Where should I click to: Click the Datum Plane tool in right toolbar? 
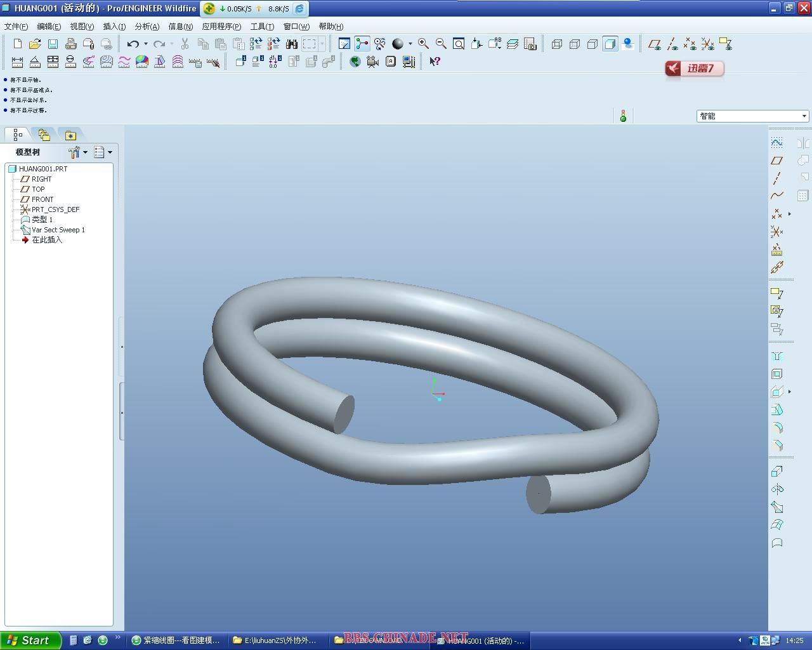[x=776, y=161]
